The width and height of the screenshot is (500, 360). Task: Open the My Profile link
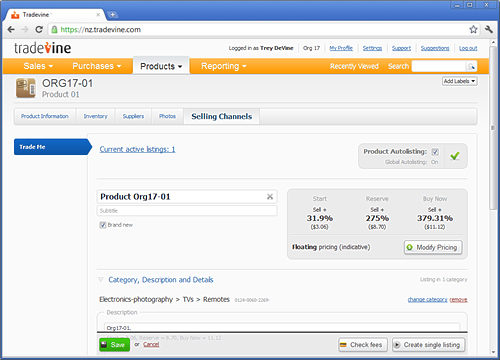pos(341,48)
